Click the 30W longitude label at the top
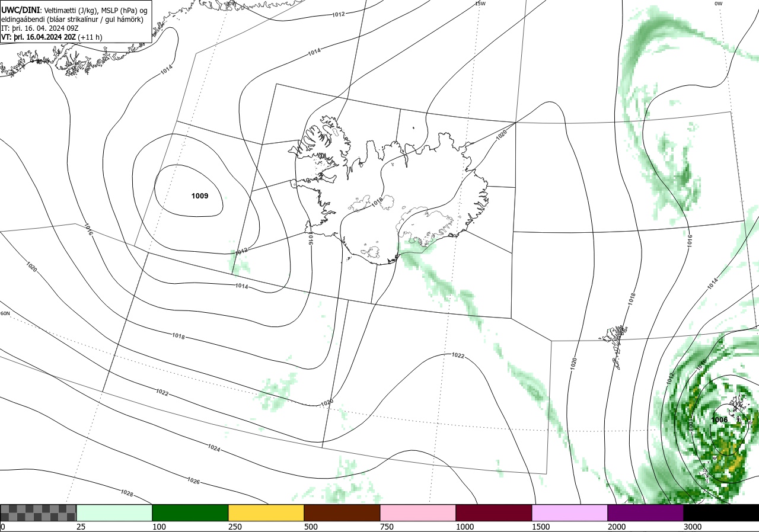 [231, 4]
